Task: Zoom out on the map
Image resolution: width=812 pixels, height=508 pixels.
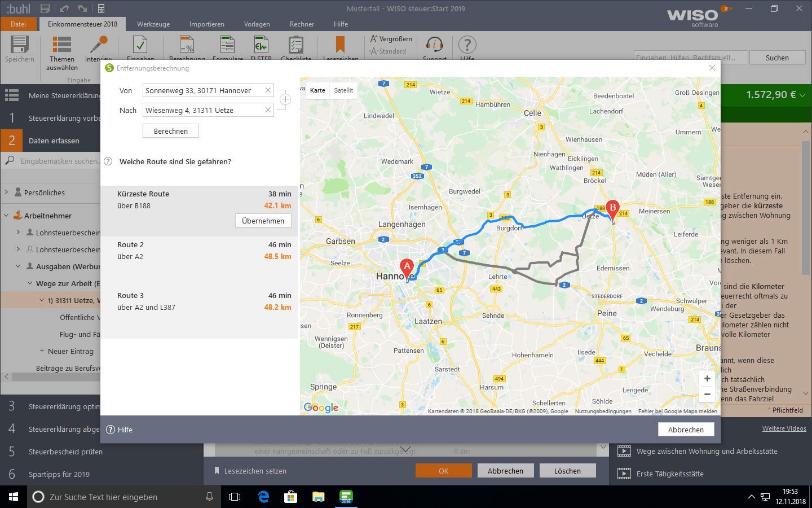Action: click(707, 394)
